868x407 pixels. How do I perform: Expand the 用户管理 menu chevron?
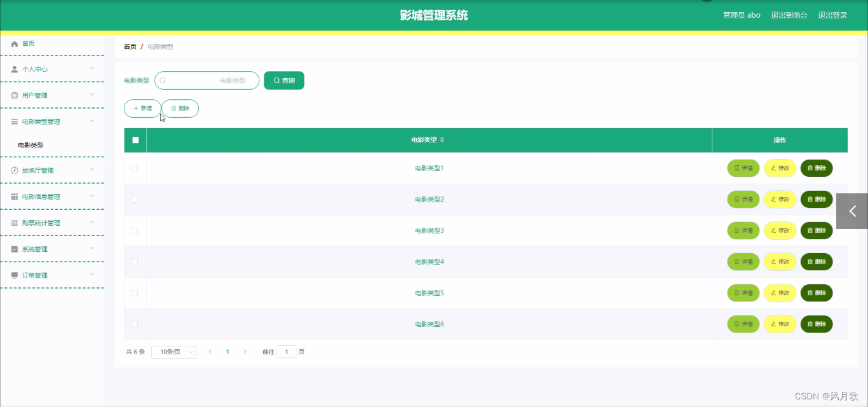pyautogui.click(x=92, y=94)
